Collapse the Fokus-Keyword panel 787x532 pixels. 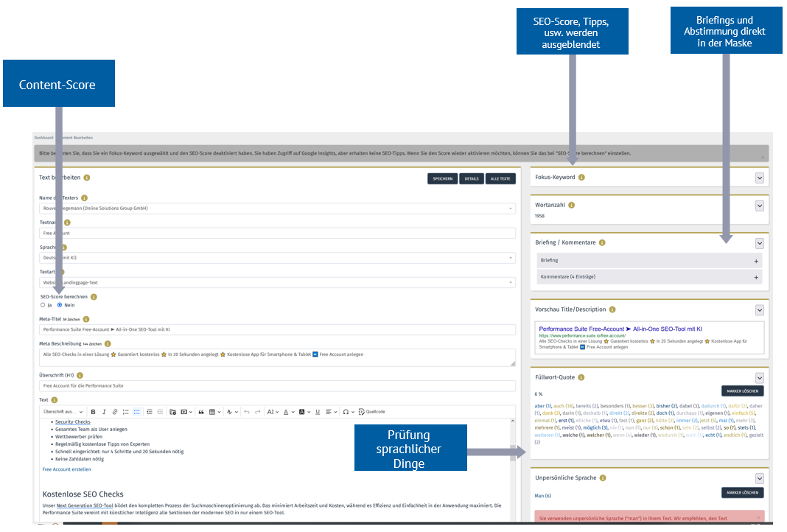click(x=759, y=178)
